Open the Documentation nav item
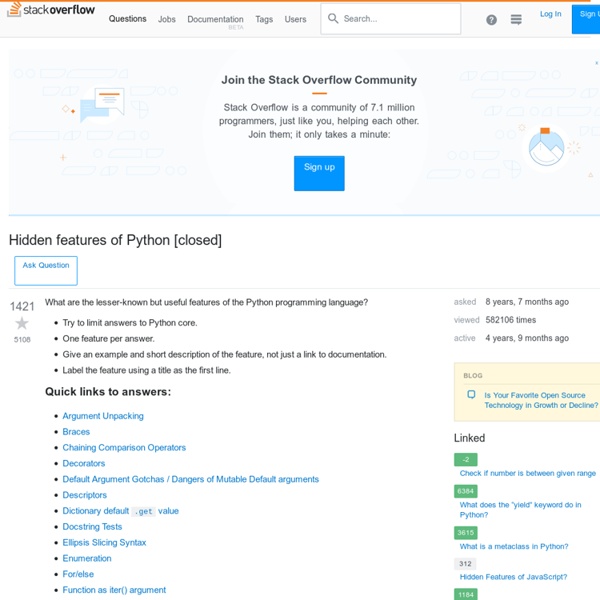 click(x=215, y=19)
